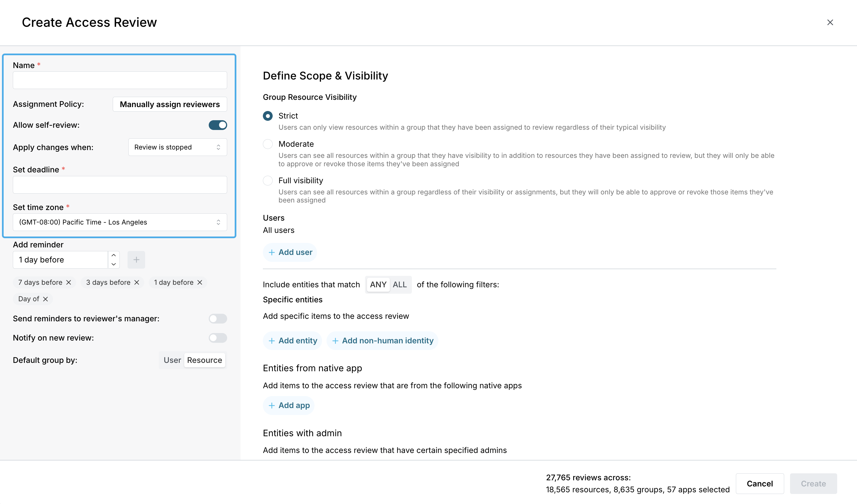Remove the '1 day before' reminder chip
Screen dimensions: 857x504
(x=200, y=283)
